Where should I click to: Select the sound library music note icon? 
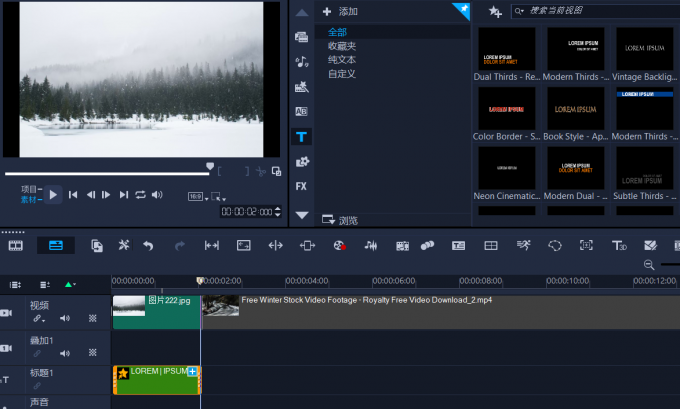pos(301,62)
